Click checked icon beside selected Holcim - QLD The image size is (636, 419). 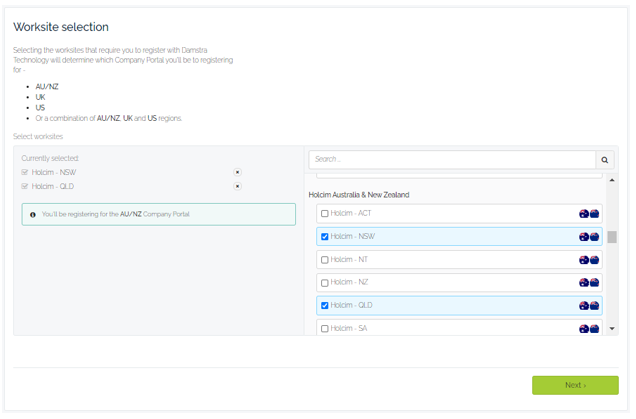25,186
